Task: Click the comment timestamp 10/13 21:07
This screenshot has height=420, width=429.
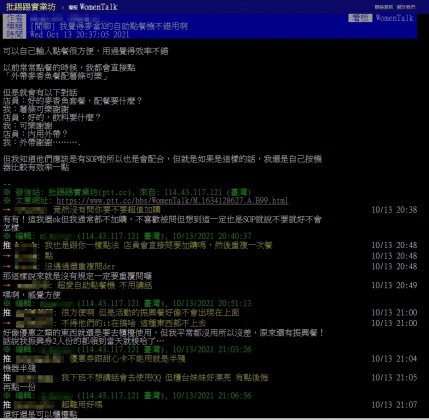Action: [x=394, y=405]
